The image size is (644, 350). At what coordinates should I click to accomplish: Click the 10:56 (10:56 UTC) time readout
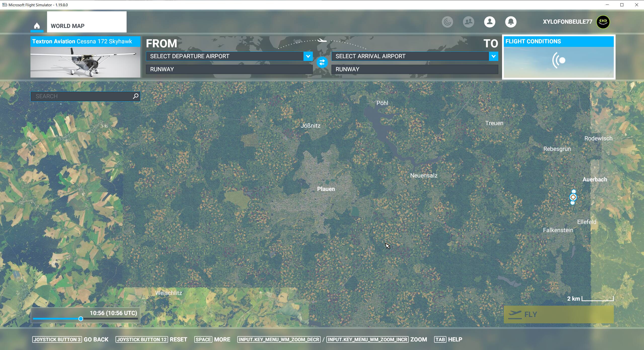pos(113,313)
